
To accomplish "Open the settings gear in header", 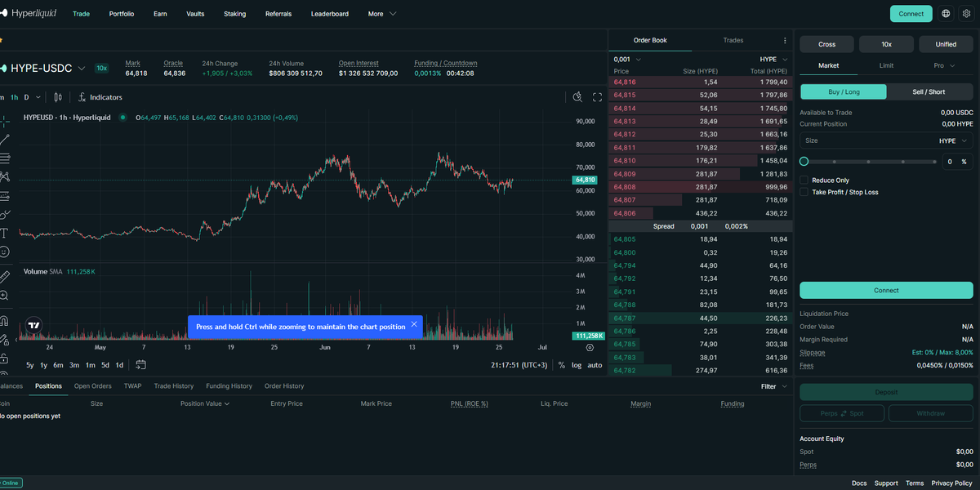I will pyautogui.click(x=966, y=14).
